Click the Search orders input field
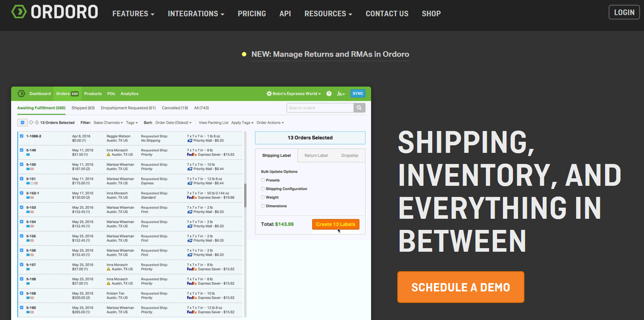The image size is (644, 320). (320, 108)
